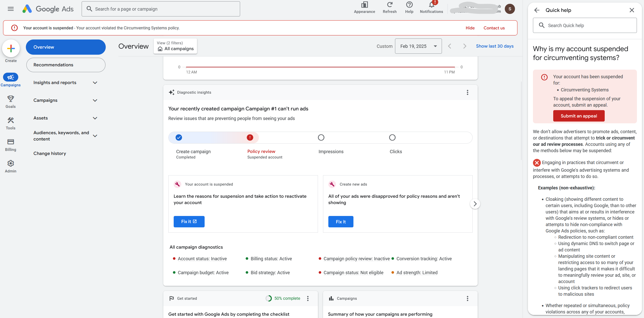Click the Google Ads logo

click(x=48, y=9)
